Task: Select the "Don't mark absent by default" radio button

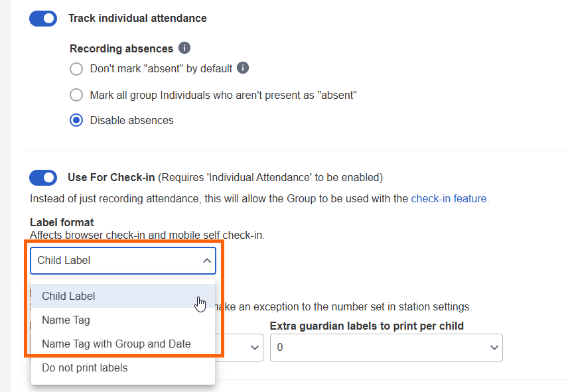Action: (x=76, y=68)
